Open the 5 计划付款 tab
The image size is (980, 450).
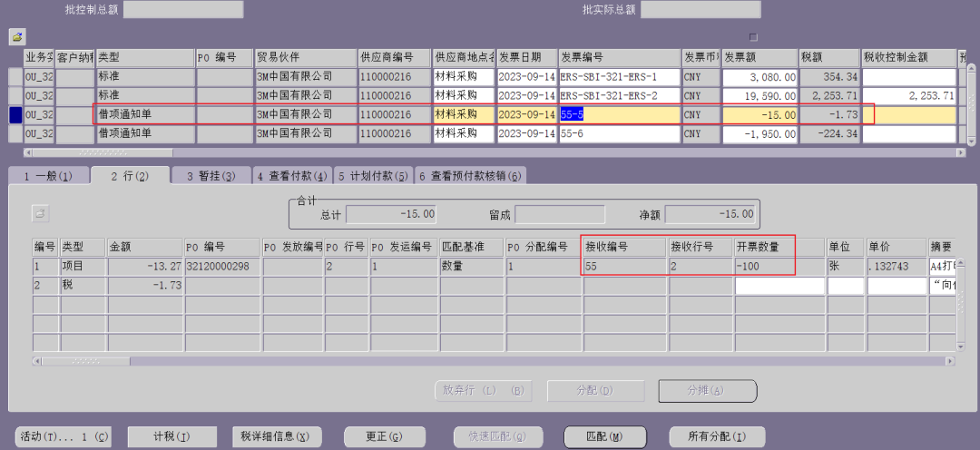(x=373, y=176)
